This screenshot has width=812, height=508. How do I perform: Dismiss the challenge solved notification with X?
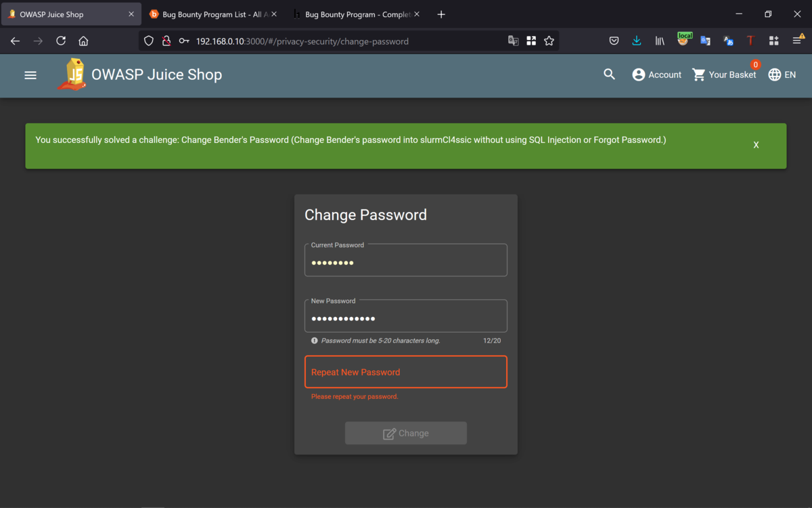click(x=756, y=145)
